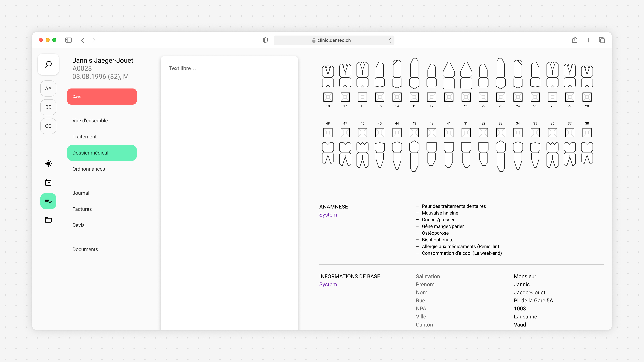Select the surface box for tooth 18
Image resolution: width=644 pixels, height=362 pixels.
coord(328,97)
